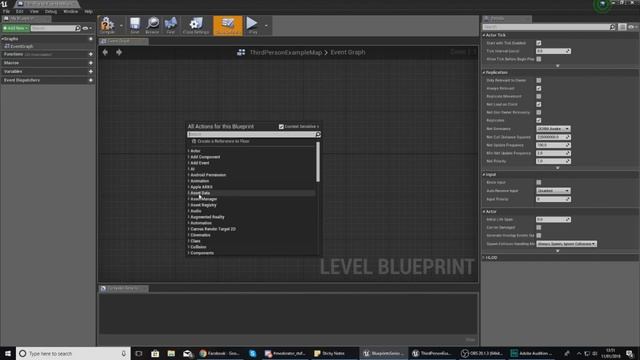This screenshot has height=360, width=640.
Task: Navigate back in the graph history
Action: click(105, 52)
